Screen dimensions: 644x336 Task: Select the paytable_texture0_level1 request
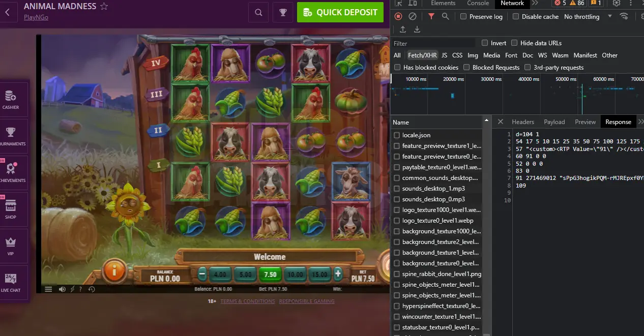coord(441,167)
